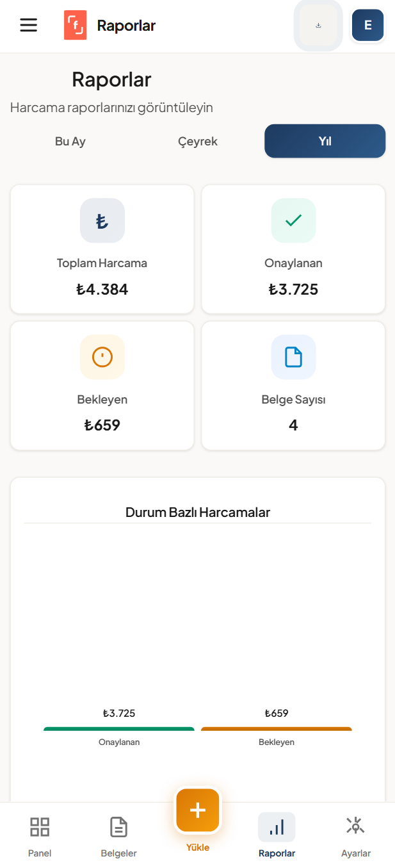
Task: Switch to the Çeyrek period tab
Action: pyautogui.click(x=198, y=142)
